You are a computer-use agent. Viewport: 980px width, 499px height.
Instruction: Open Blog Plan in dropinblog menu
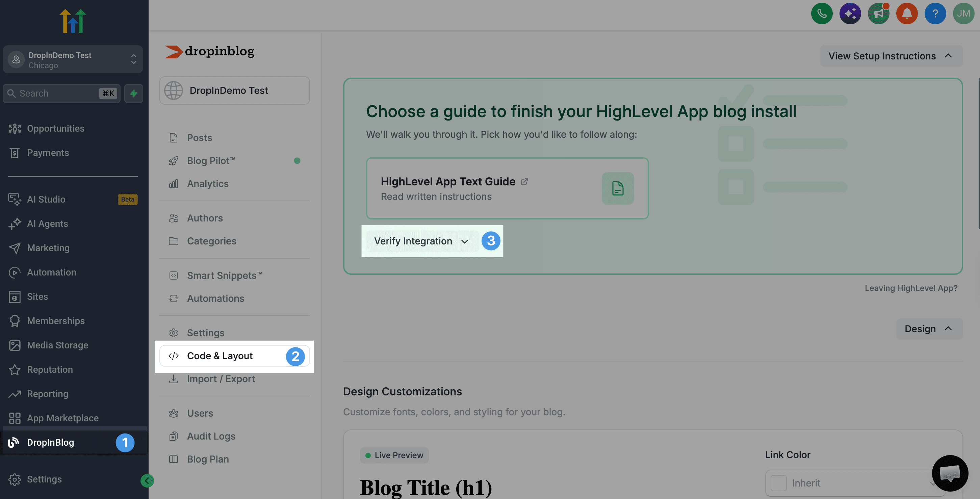point(234,459)
